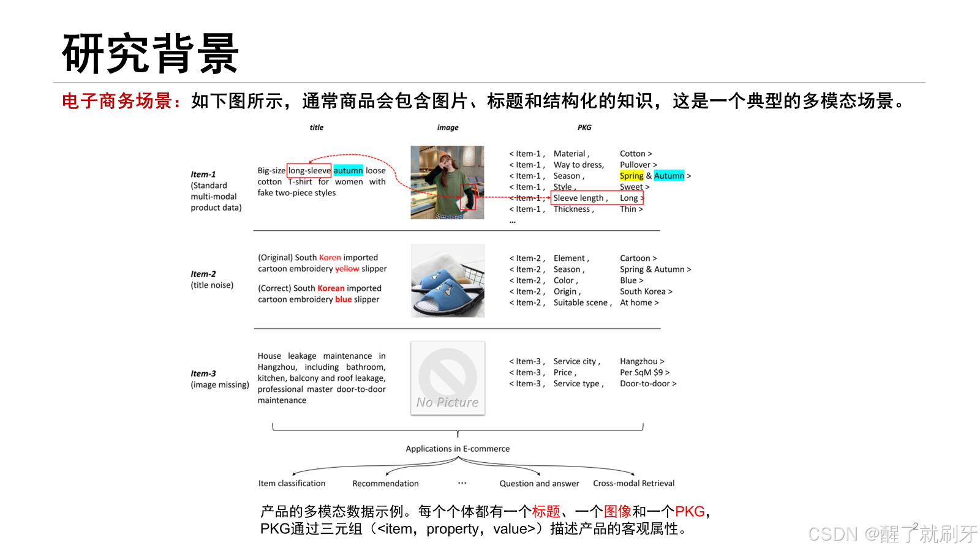Click the 'Cotton >' value
Screen dimensions: 980x551
pos(636,154)
